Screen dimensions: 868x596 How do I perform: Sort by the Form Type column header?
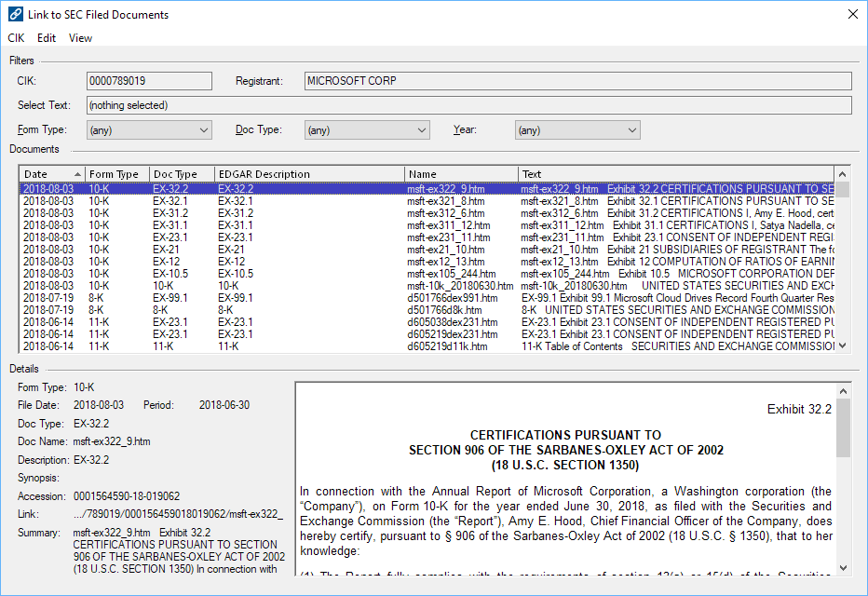click(x=117, y=174)
